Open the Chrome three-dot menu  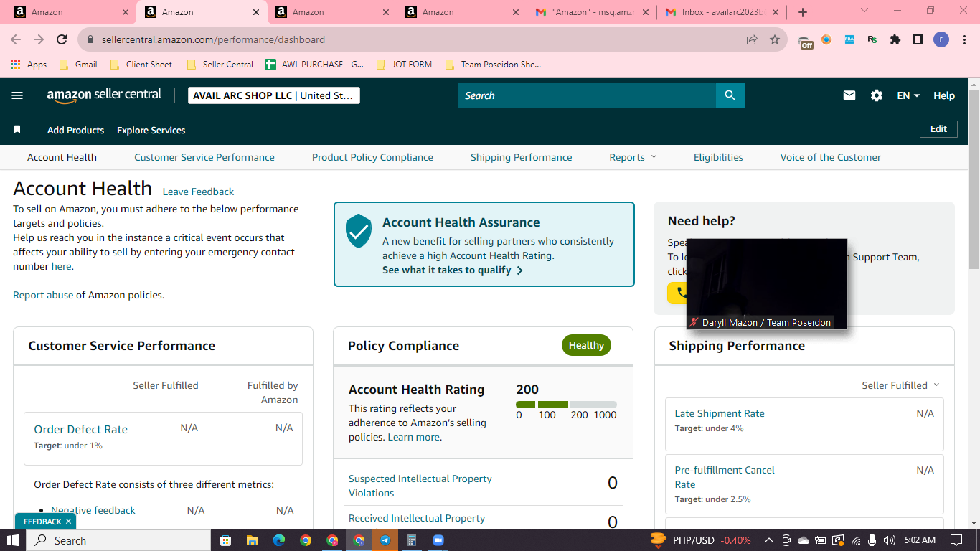point(963,39)
